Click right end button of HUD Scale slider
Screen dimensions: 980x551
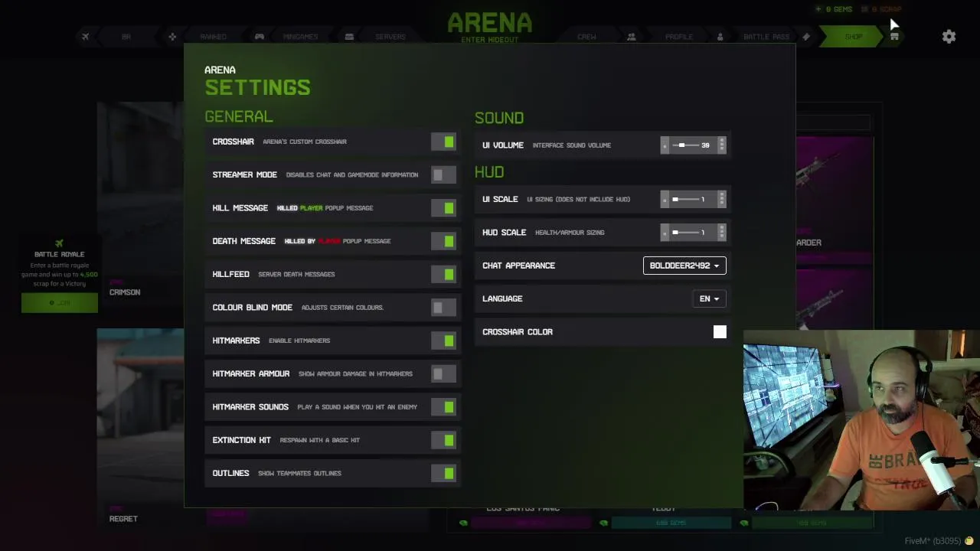pos(721,233)
